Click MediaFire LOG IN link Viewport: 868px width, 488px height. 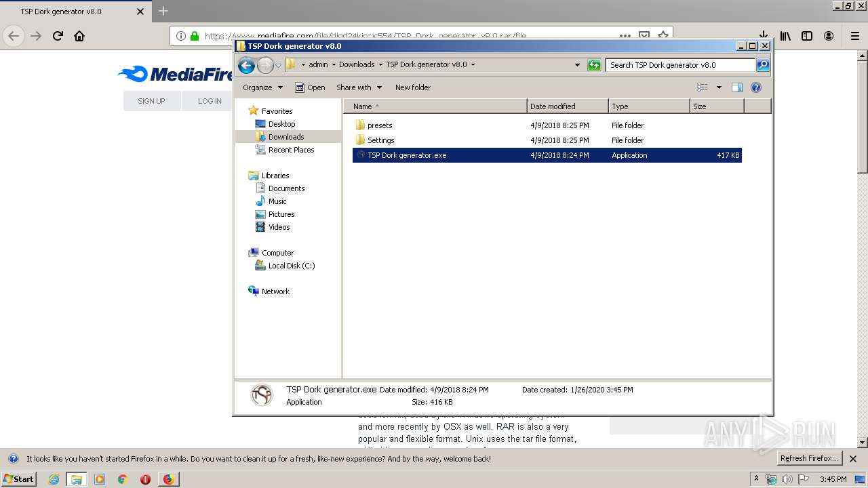click(210, 101)
